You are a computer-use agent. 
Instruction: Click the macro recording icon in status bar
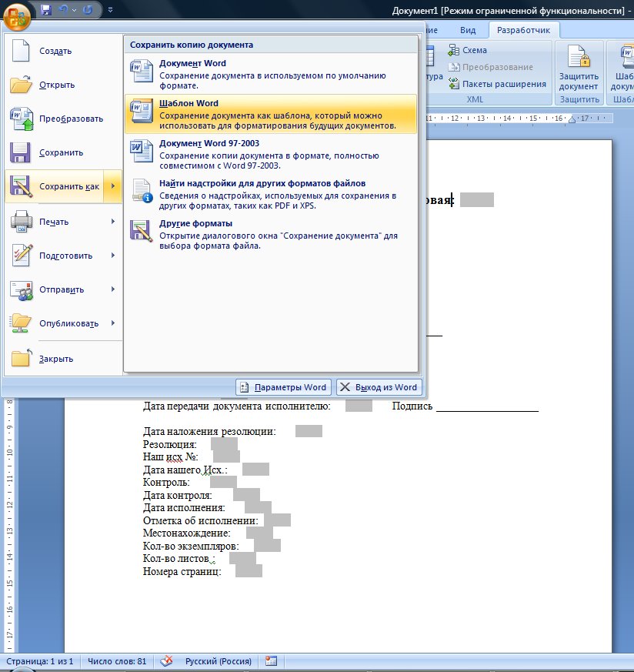tap(271, 661)
